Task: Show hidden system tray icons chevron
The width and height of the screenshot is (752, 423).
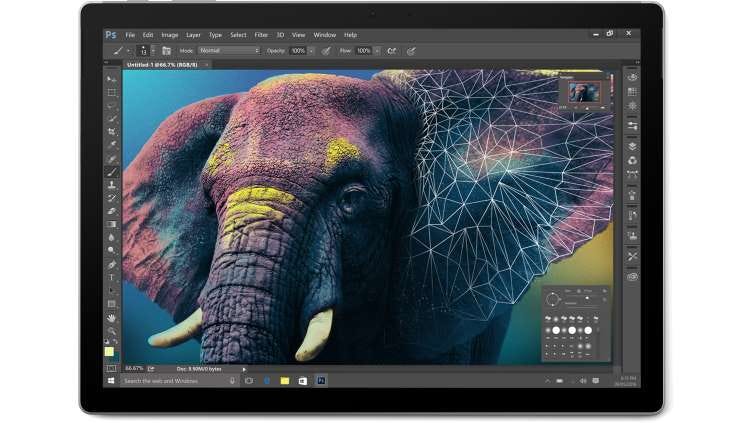Action: point(547,381)
